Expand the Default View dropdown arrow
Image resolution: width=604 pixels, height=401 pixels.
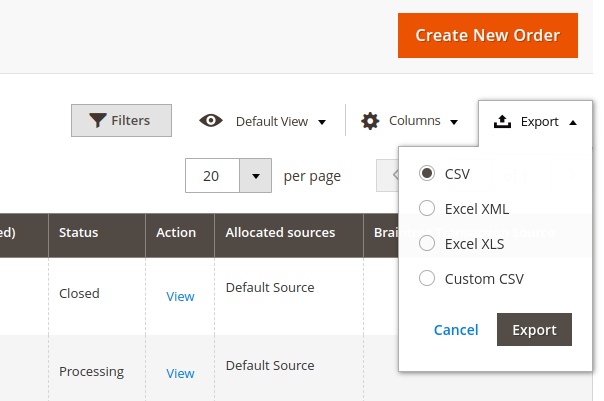(x=322, y=122)
